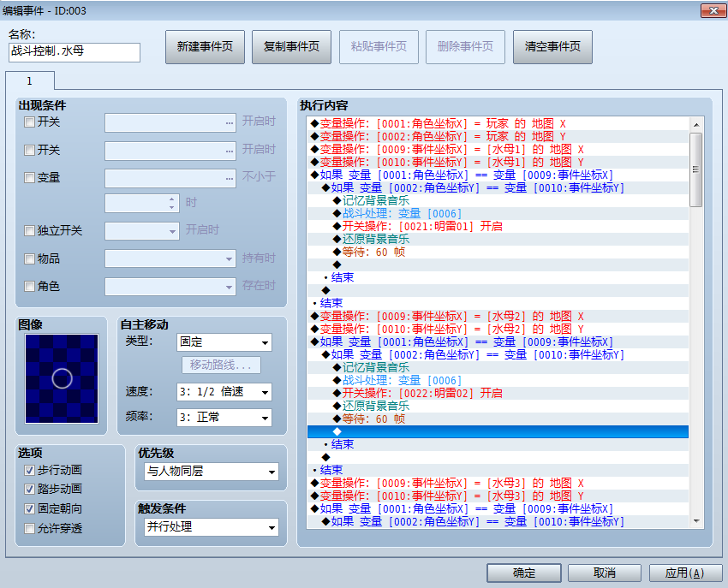Click the 应用(A) button

coord(685,573)
